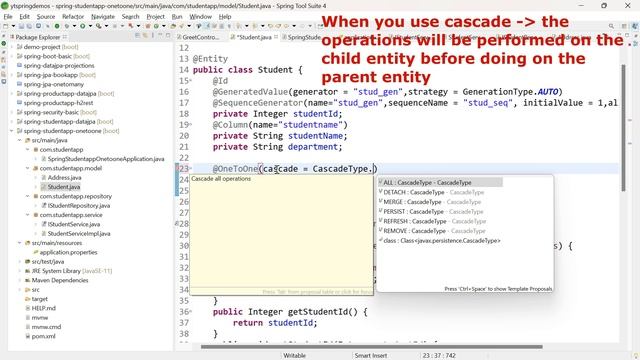Screen dimensions: 640x360
Task: Click cursor position 23:37:742 in status bar
Action: 439,356
